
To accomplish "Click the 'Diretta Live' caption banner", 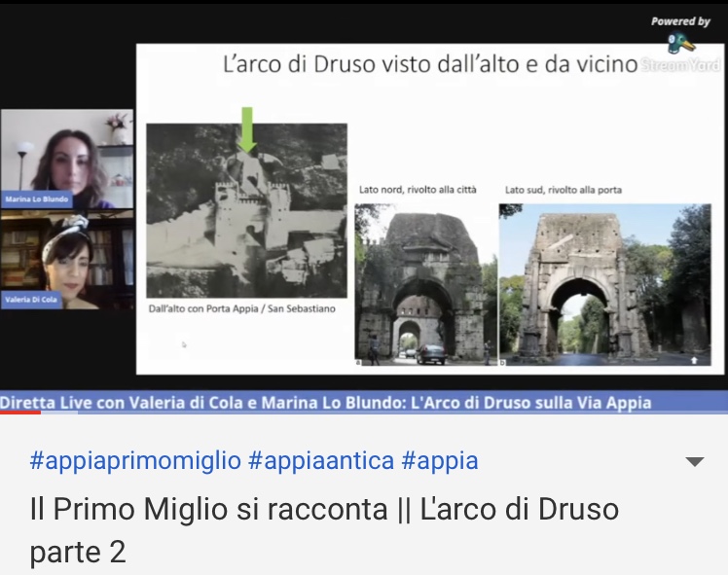I will [x=326, y=402].
